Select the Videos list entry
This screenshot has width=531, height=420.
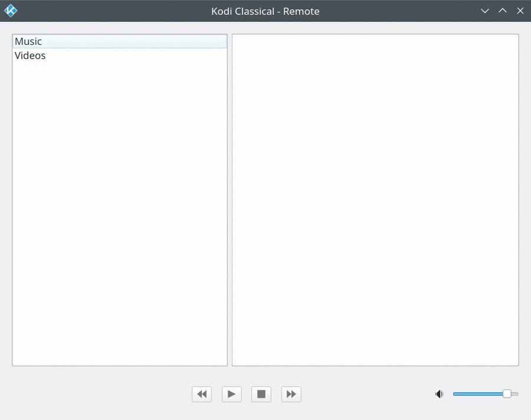pyautogui.click(x=120, y=55)
